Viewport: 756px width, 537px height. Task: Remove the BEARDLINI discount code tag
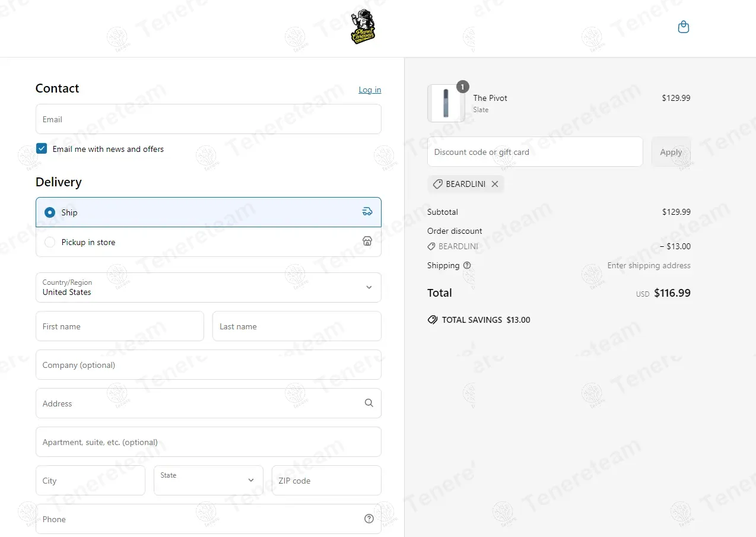tap(495, 184)
